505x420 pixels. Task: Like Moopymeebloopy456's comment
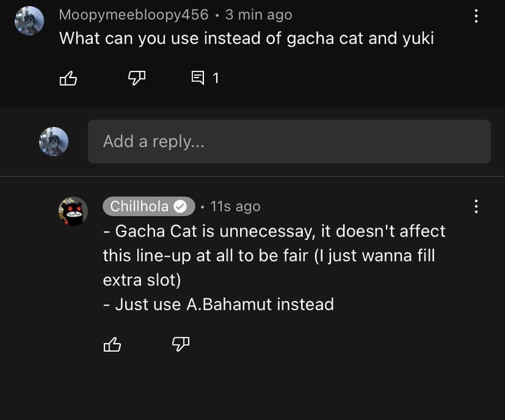click(x=68, y=79)
